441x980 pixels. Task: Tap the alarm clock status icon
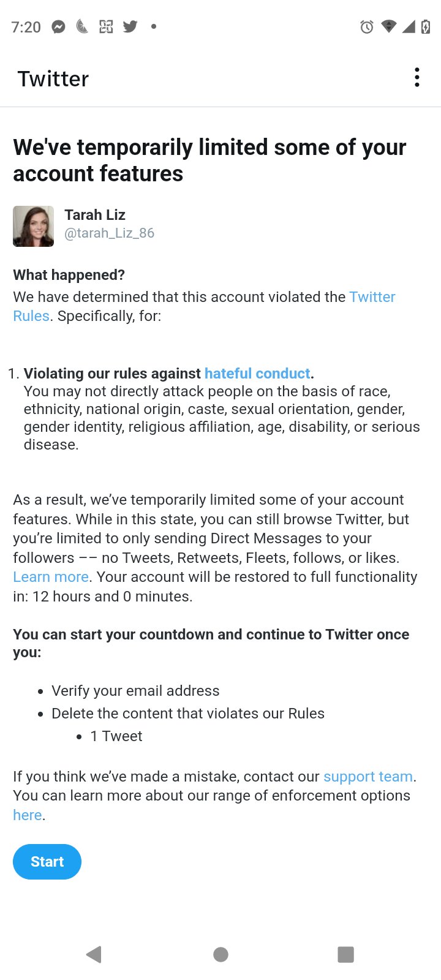click(367, 26)
